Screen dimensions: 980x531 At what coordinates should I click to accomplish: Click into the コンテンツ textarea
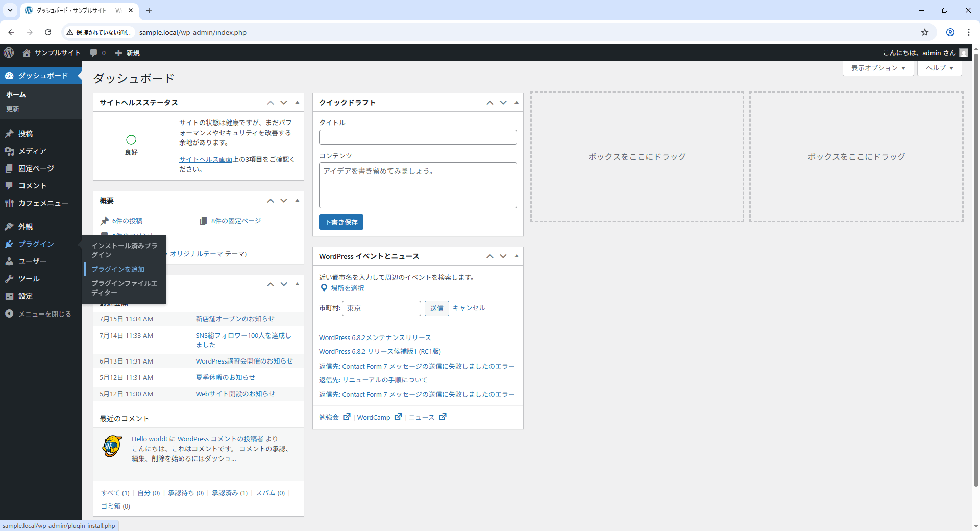(x=418, y=185)
